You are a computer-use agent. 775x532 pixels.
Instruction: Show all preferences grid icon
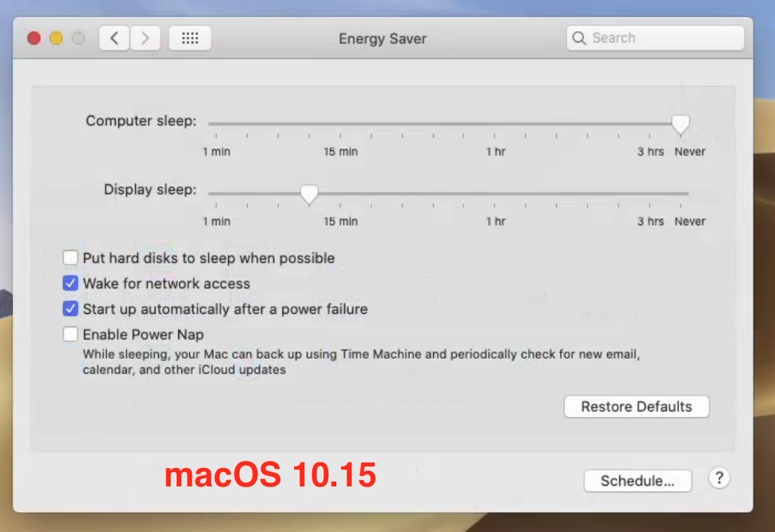pos(190,38)
